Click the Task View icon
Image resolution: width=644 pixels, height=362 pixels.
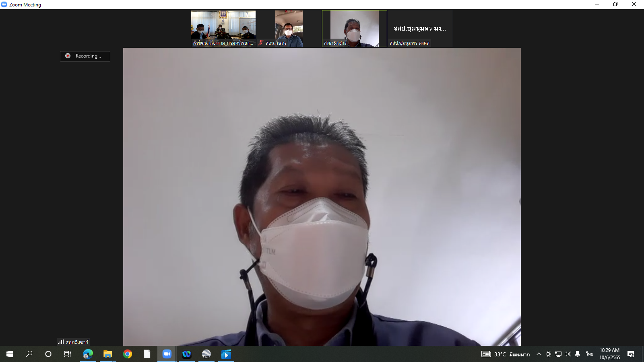point(68,354)
